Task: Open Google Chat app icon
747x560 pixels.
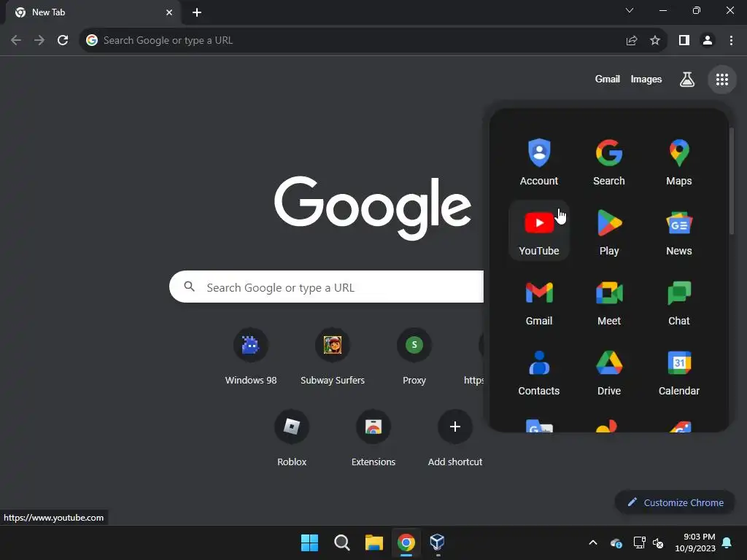Action: 679,301
